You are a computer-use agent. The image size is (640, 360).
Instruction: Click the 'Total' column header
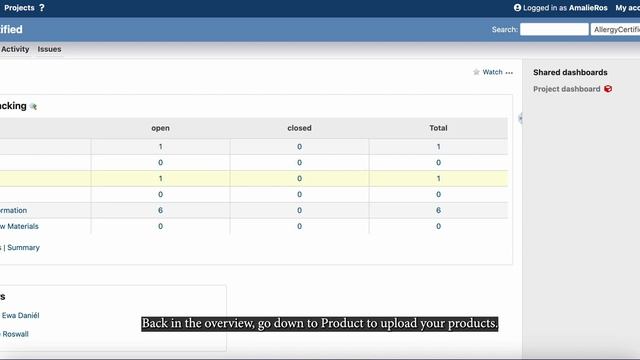point(438,128)
